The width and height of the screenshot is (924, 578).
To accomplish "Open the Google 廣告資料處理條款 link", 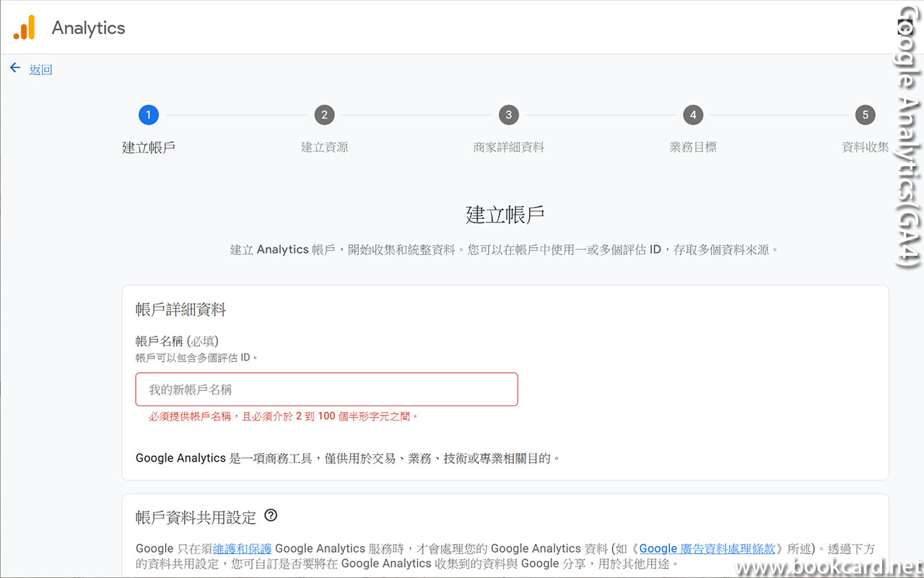I will [x=706, y=548].
